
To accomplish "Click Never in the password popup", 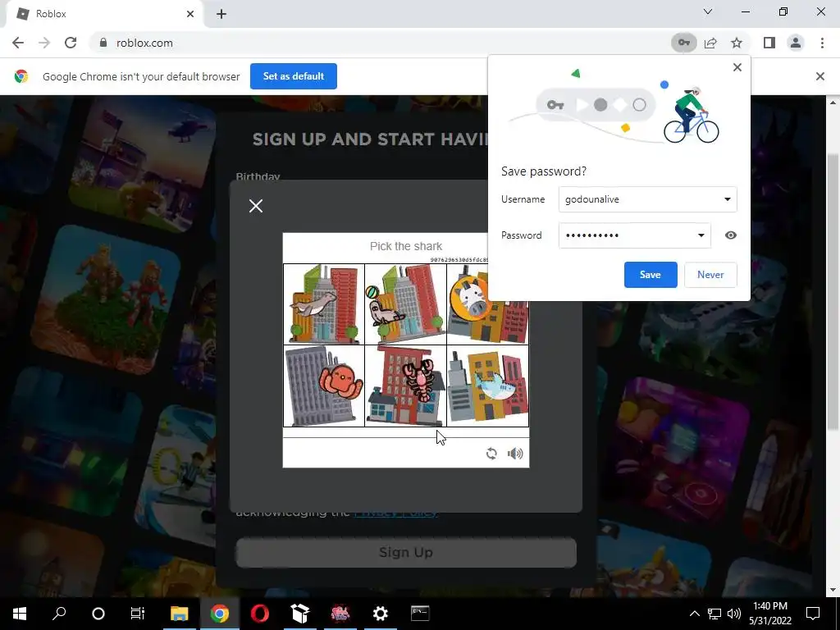I will point(710,275).
